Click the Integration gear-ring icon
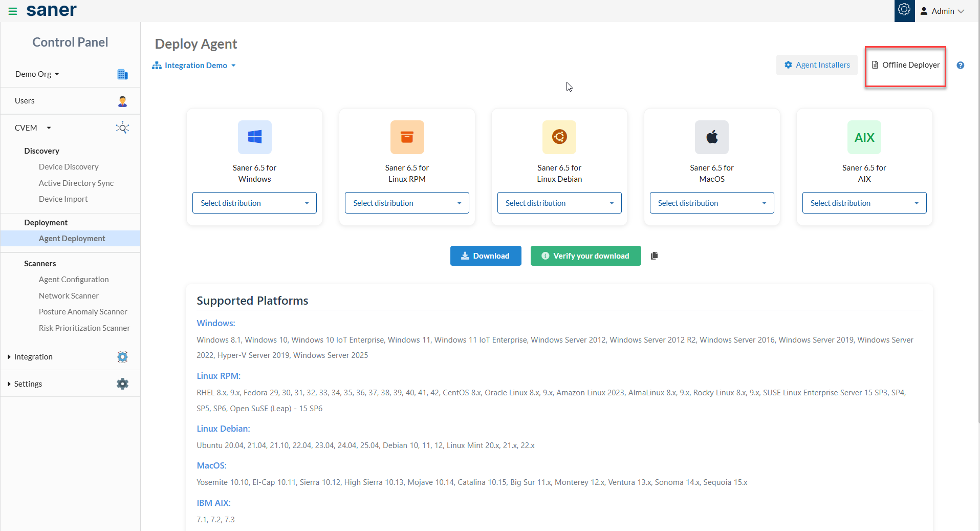 click(122, 357)
